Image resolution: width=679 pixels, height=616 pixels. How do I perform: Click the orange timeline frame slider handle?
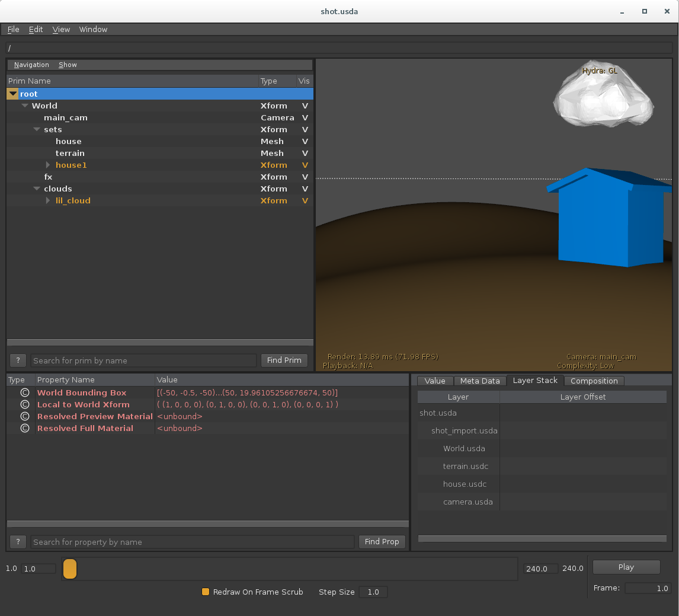tap(70, 569)
